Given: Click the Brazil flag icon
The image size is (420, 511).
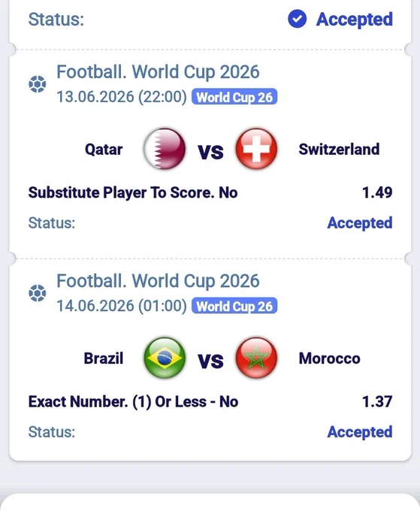Looking at the screenshot, I should pos(165,358).
